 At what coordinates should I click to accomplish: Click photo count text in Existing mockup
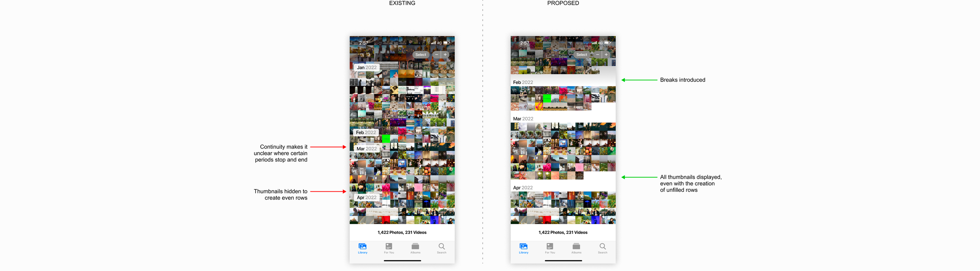tap(402, 233)
